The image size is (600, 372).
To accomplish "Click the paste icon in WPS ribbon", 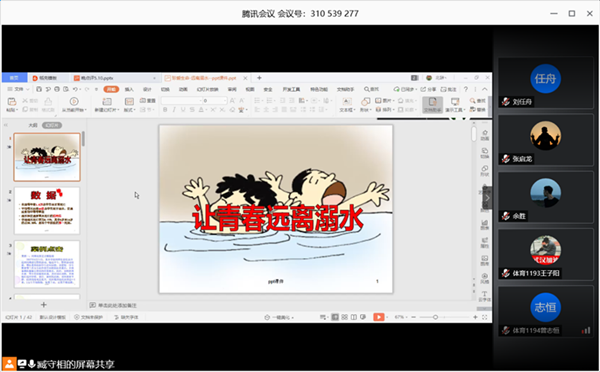I will (x=11, y=101).
